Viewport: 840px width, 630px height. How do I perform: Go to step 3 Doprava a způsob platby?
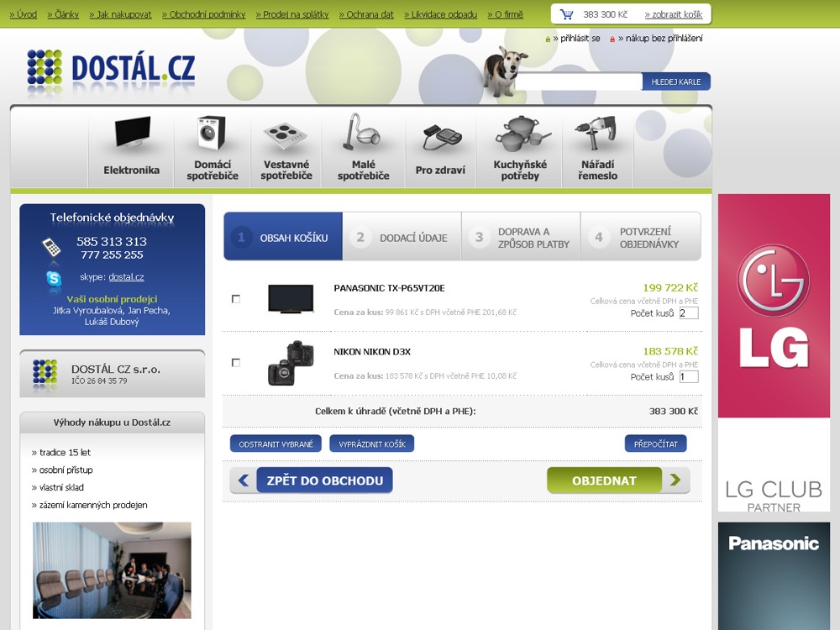point(521,236)
